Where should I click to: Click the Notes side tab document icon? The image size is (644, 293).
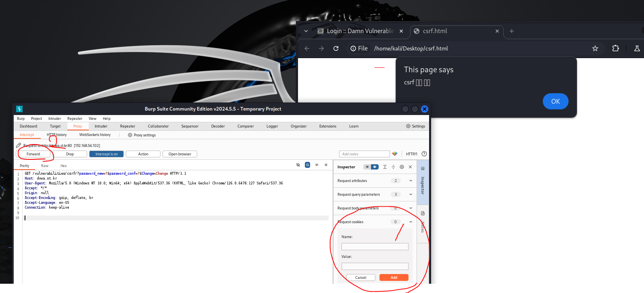423,213
